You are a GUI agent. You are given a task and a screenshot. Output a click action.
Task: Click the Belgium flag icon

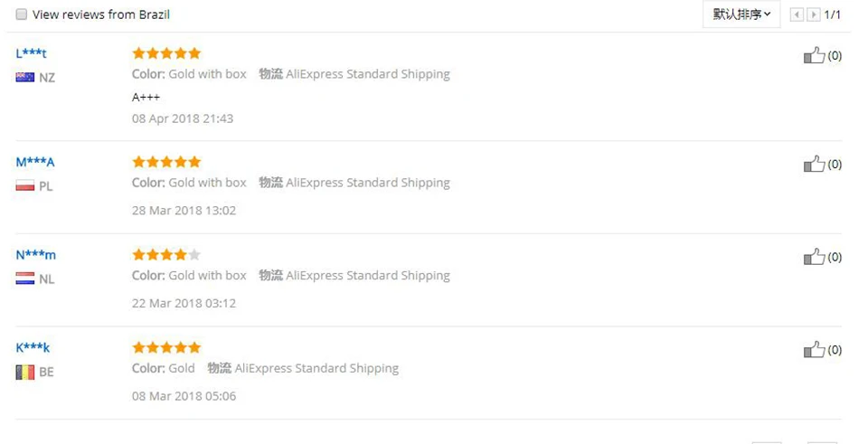click(x=25, y=372)
